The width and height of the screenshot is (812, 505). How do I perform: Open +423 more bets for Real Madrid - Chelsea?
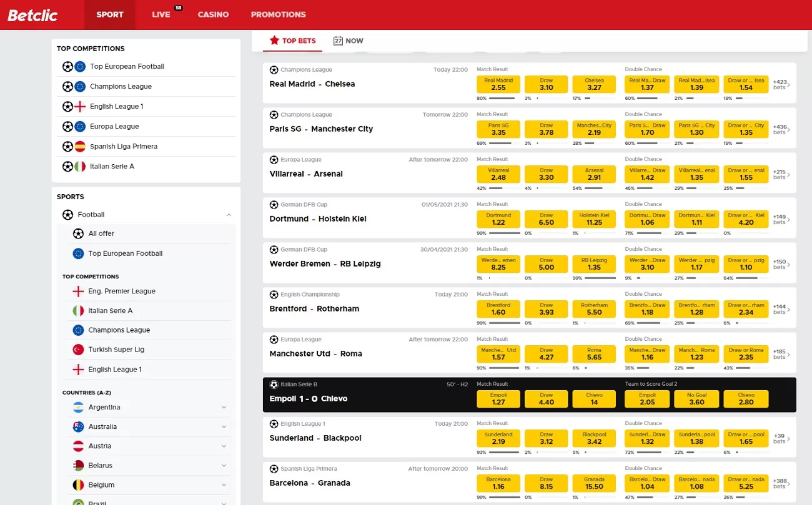pos(781,84)
